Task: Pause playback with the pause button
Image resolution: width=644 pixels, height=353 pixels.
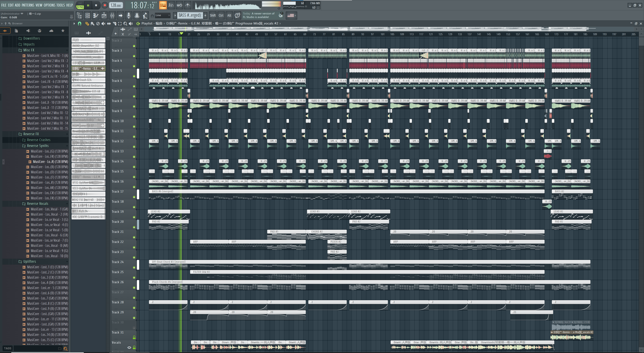Action: click(88, 5)
